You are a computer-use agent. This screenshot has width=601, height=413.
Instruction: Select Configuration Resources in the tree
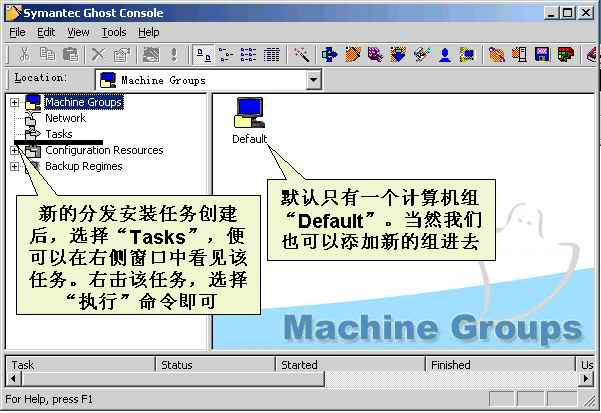[x=104, y=150]
